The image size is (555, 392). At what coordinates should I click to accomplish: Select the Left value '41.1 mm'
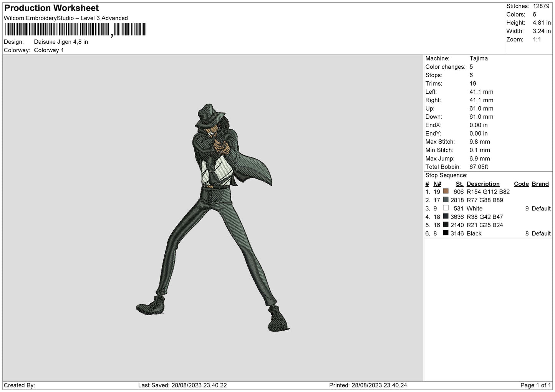(481, 92)
